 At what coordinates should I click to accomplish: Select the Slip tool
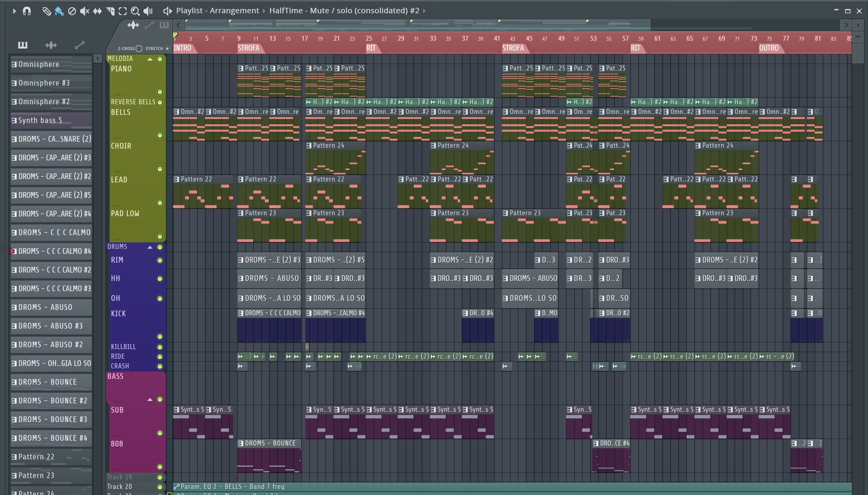click(x=97, y=11)
